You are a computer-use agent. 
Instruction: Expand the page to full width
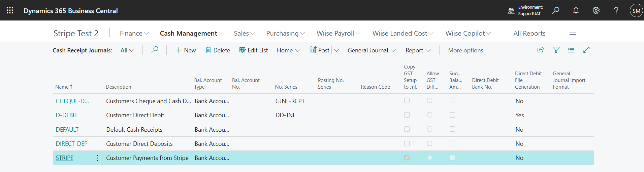pyautogui.click(x=586, y=50)
